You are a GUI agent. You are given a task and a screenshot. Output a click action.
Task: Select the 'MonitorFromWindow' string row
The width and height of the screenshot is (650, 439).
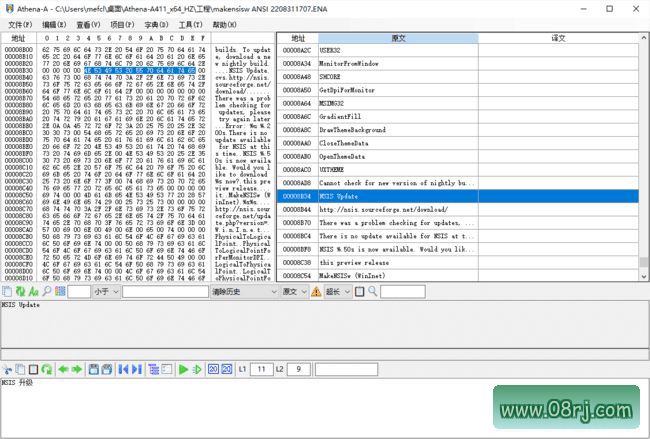click(x=458, y=63)
